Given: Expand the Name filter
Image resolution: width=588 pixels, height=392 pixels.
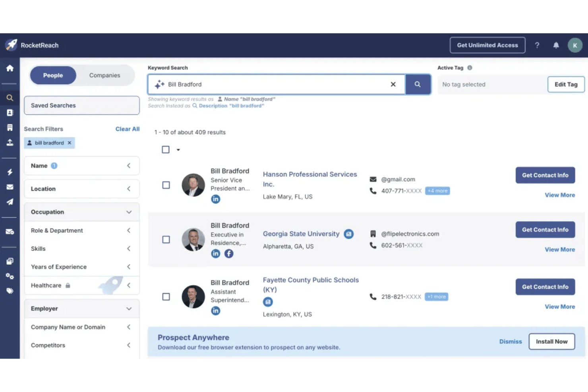Looking at the screenshot, I should (82, 166).
